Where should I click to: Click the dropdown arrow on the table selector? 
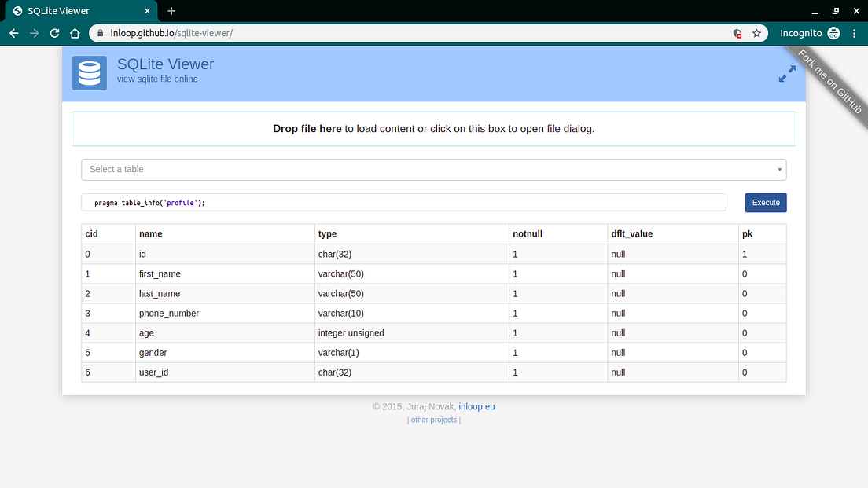click(x=778, y=169)
